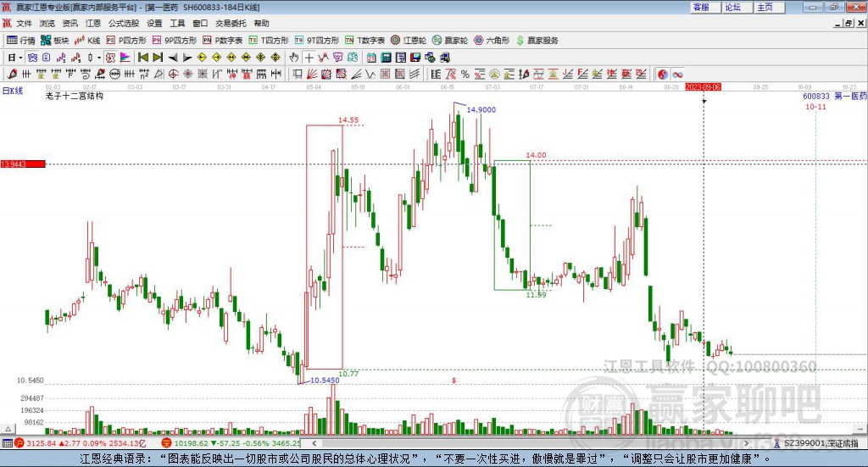Image resolution: width=868 pixels, height=467 pixels.
Task: Click the 主页 button in title bar
Action: tap(769, 7)
